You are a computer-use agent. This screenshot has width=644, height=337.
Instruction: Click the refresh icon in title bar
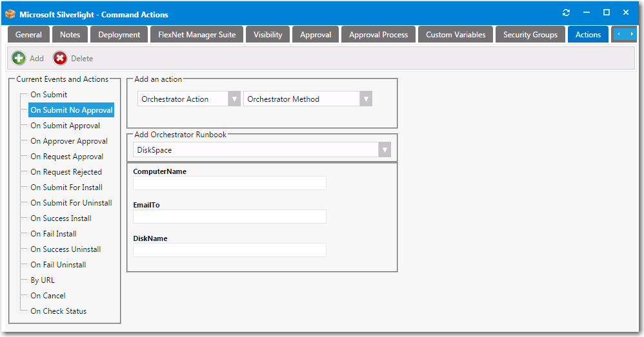coord(567,13)
